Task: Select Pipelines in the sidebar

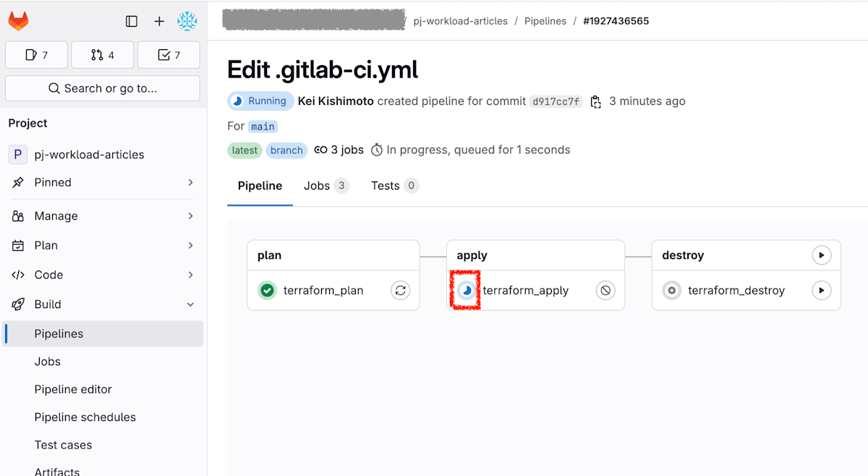Action: [103, 333]
